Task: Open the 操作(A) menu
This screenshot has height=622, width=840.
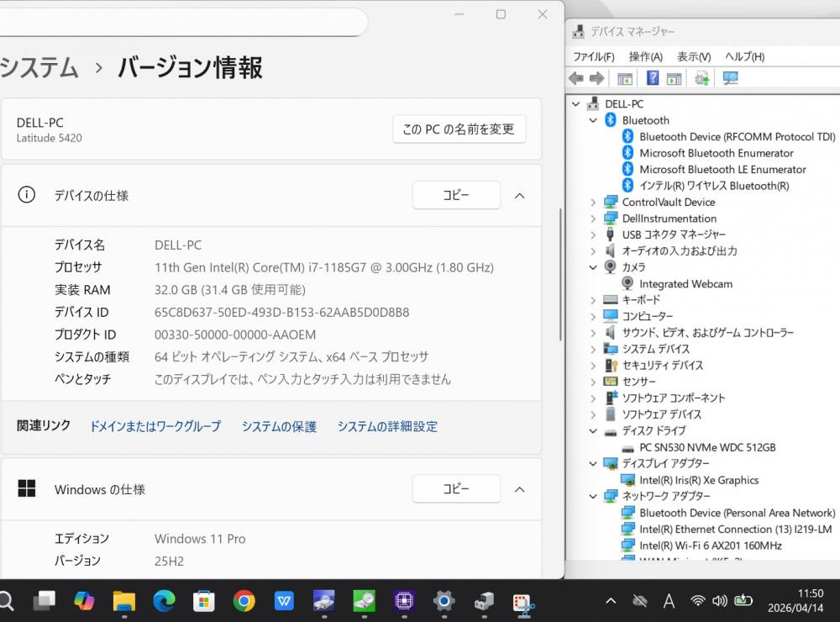Action: (x=645, y=56)
